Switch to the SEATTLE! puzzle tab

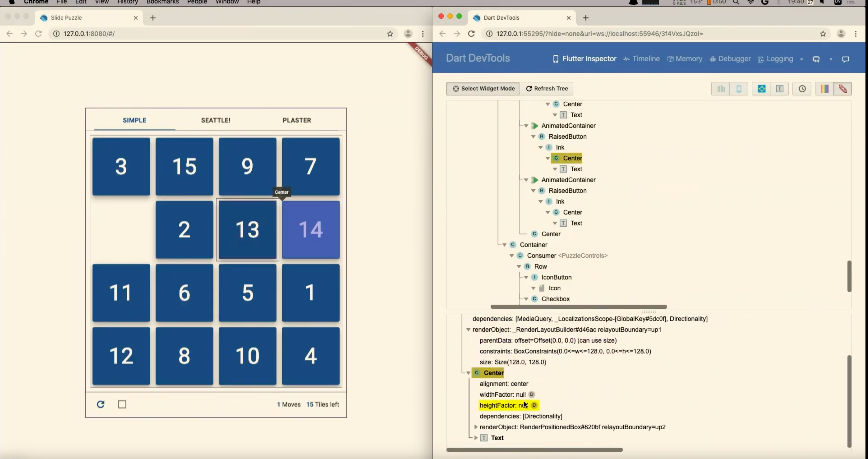pos(216,120)
